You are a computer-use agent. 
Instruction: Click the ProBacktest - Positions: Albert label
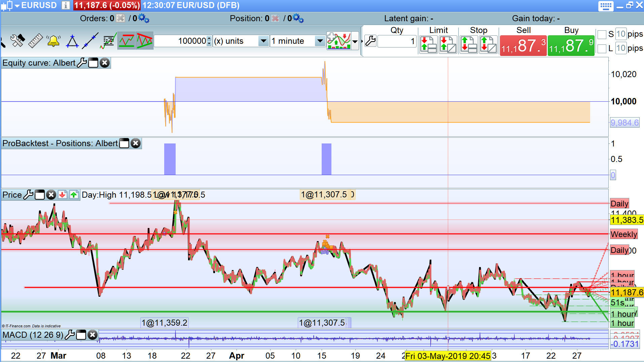pos(60,143)
